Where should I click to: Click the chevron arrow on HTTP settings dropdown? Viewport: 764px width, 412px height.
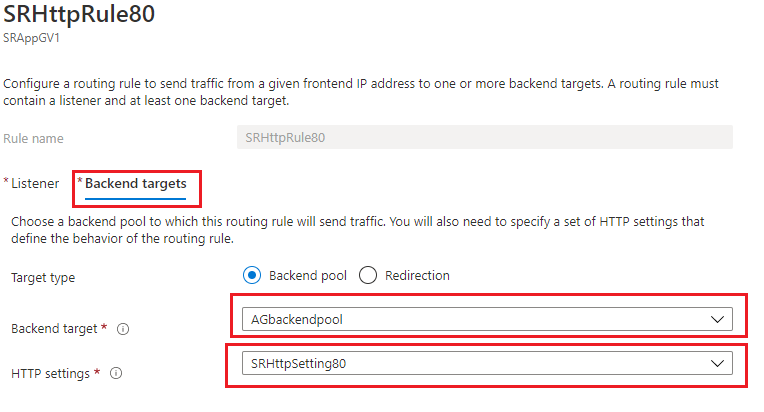716,364
